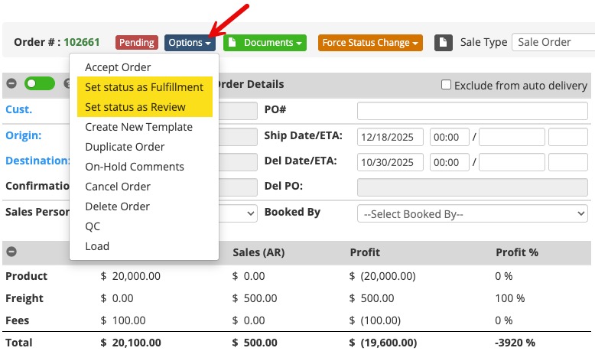This screenshot has width=595, height=364.
Task: Choose Set status as Review
Action: coord(135,107)
